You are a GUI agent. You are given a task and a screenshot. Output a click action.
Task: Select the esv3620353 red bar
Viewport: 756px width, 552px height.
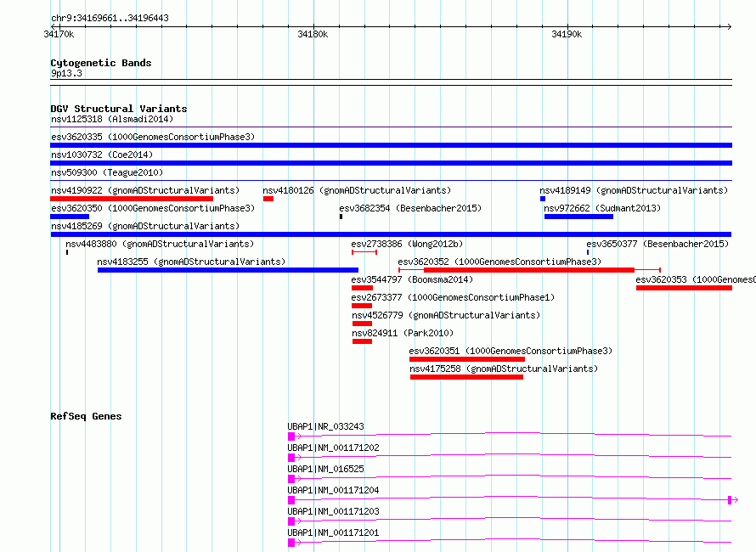(684, 288)
